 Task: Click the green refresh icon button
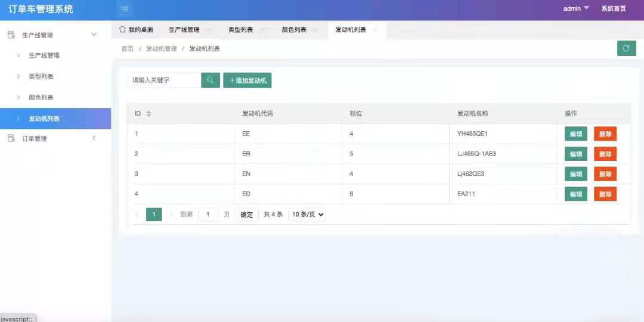point(626,49)
